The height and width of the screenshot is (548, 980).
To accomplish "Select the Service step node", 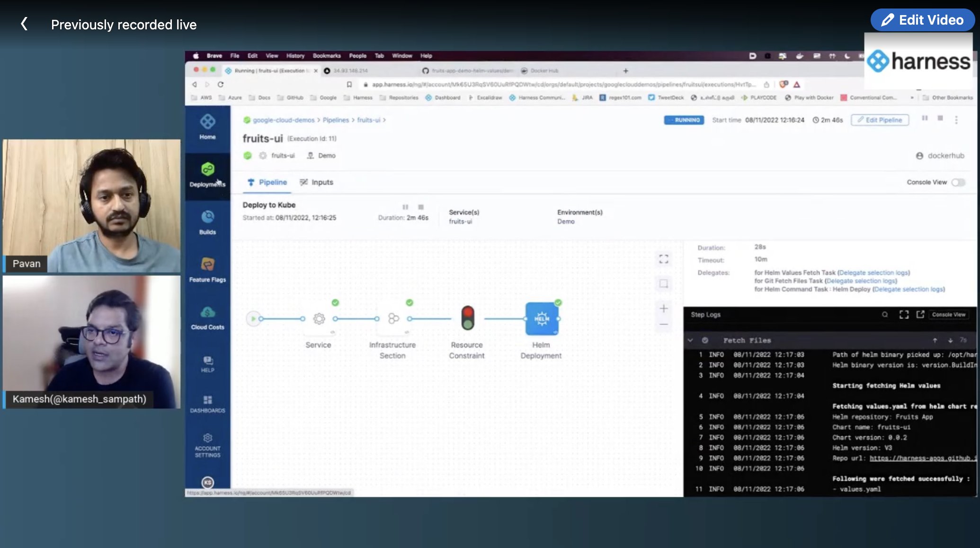I will tap(319, 318).
